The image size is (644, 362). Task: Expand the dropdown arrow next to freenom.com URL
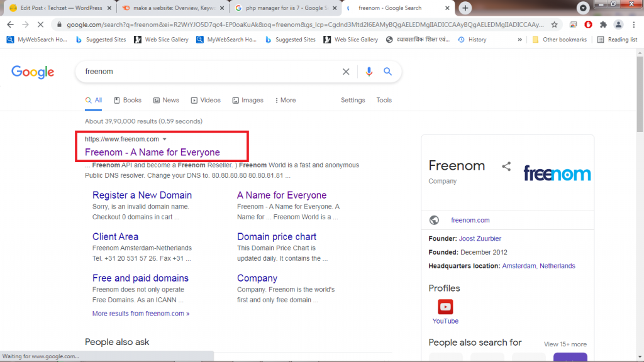[x=165, y=139]
